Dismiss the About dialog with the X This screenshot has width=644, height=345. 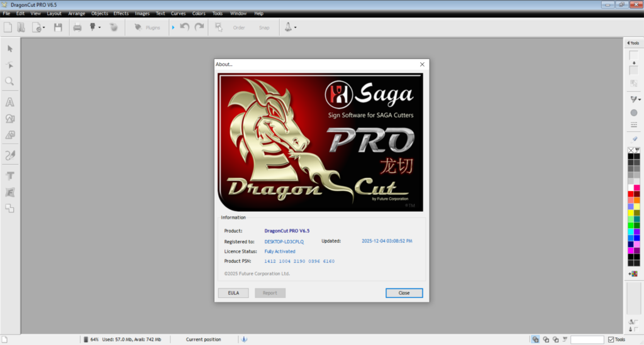[x=422, y=64]
